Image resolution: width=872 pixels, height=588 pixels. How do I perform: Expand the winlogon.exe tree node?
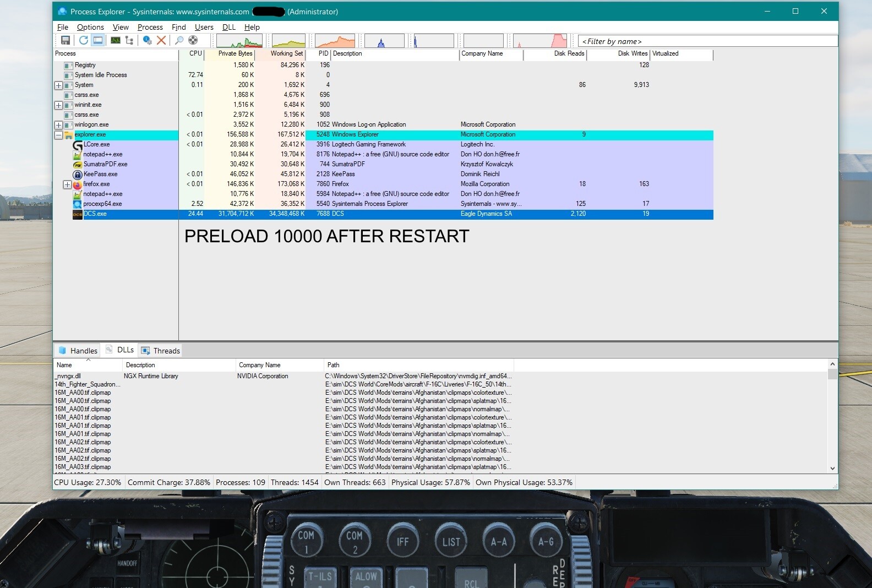pos(58,125)
